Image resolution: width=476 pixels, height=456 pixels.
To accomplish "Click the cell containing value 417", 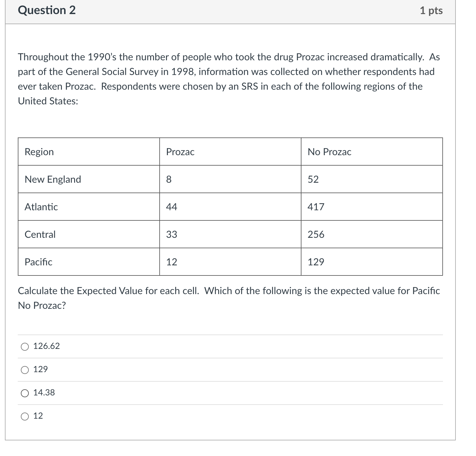I will [315, 207].
